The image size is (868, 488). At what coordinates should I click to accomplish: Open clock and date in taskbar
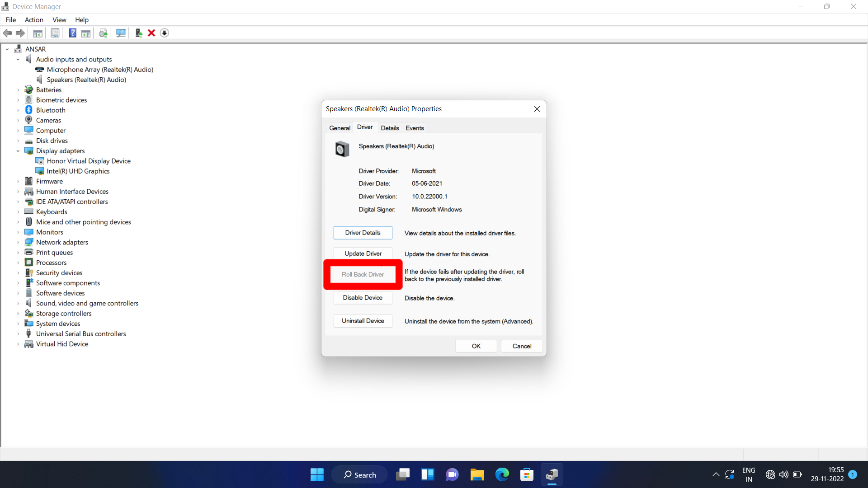pyautogui.click(x=827, y=474)
